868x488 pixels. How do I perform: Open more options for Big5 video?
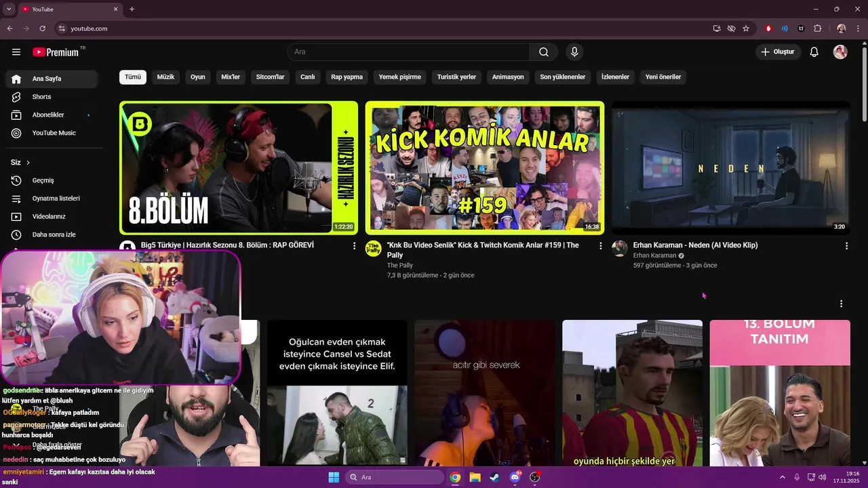click(x=354, y=246)
